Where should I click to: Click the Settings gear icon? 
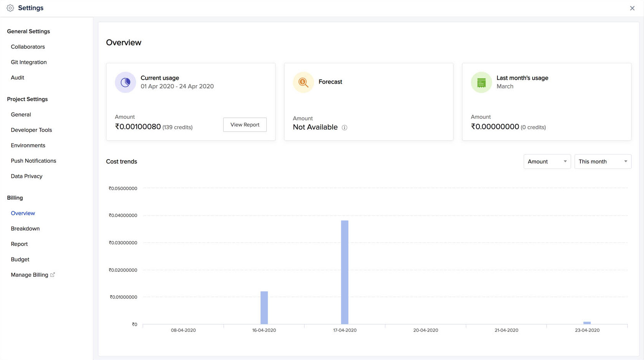pos(10,8)
